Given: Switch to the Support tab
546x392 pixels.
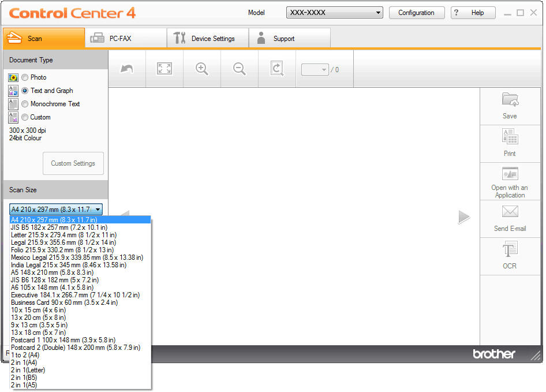Looking at the screenshot, I should (x=290, y=38).
